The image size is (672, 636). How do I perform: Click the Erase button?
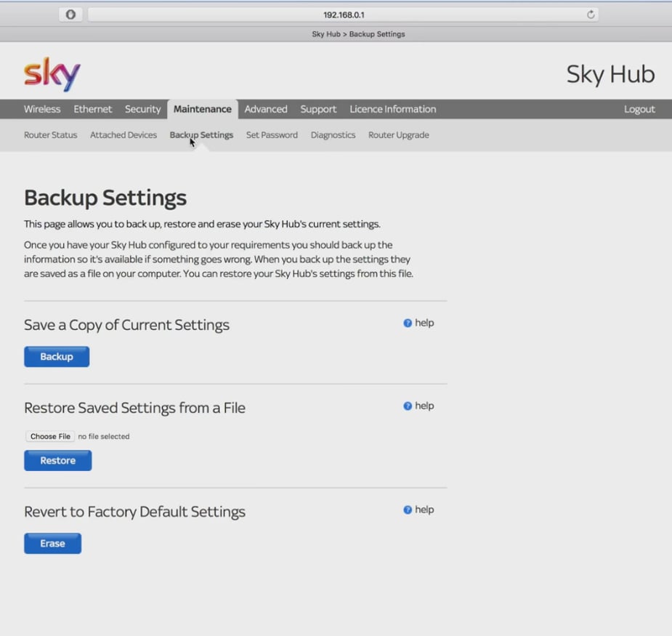(x=52, y=544)
